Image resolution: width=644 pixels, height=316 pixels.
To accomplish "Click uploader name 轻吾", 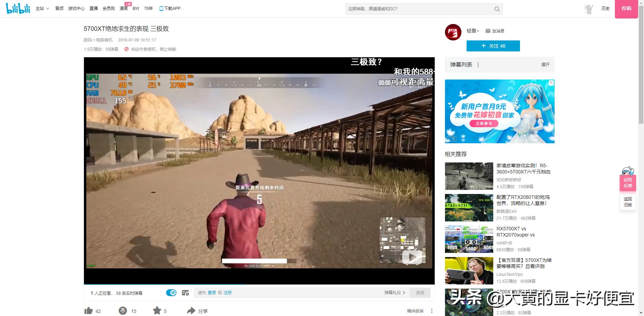I will (472, 31).
